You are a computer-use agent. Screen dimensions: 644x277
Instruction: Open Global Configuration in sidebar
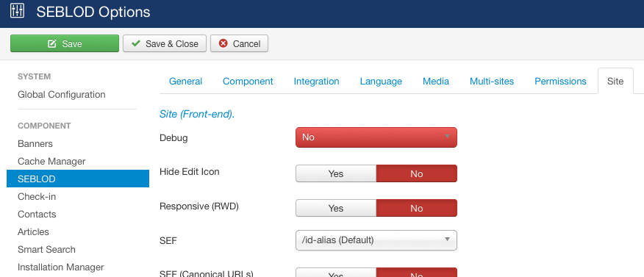pos(62,94)
